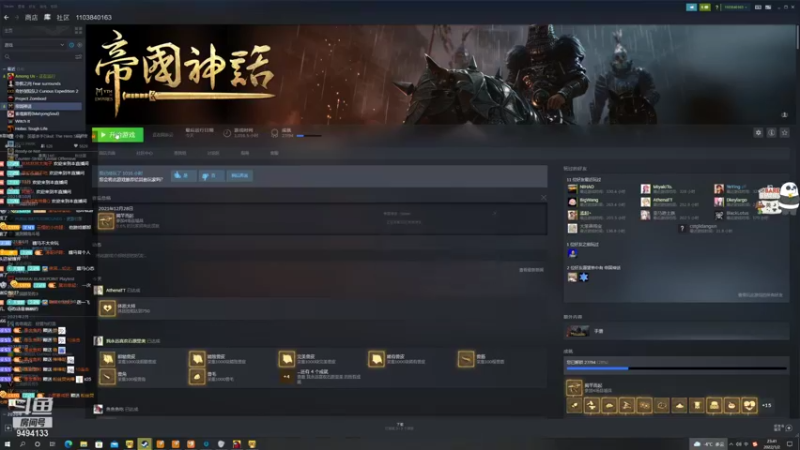800x450 pixels.
Task: Click community hub tab under play bar
Action: coord(144,153)
